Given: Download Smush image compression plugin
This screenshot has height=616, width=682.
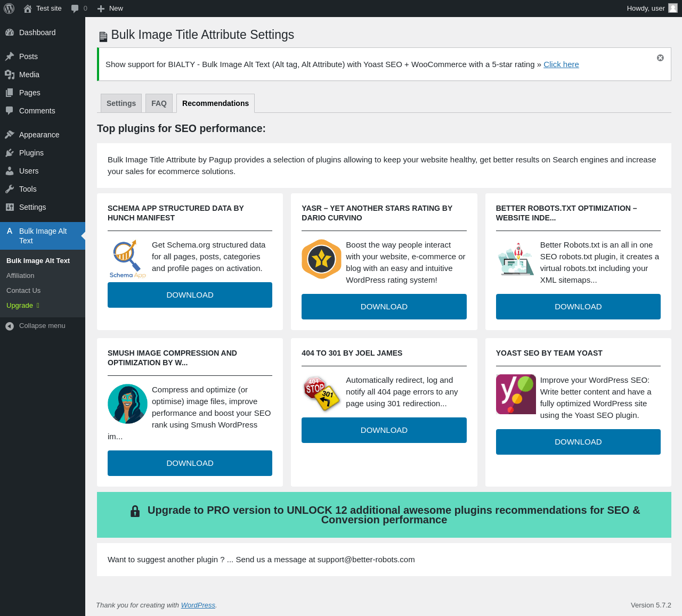Looking at the screenshot, I should pos(190,463).
